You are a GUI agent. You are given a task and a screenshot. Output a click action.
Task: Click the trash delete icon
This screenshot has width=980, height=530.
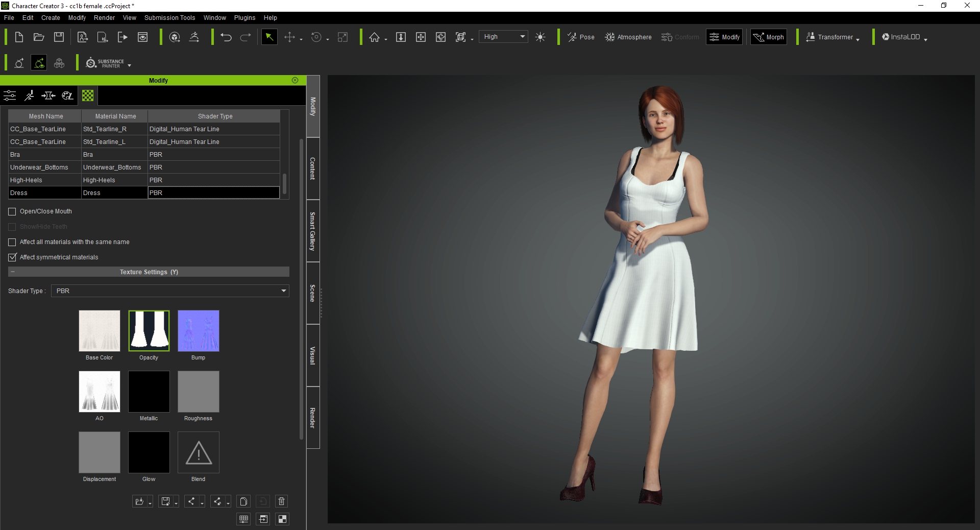pos(281,501)
